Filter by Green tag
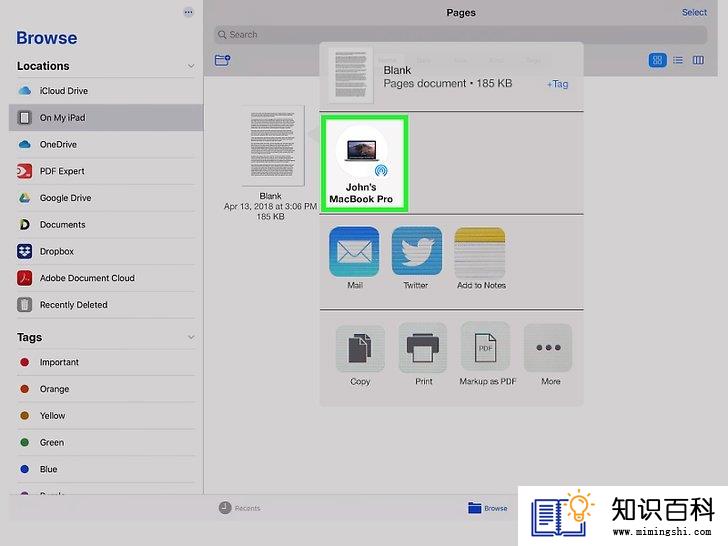 (x=106, y=442)
